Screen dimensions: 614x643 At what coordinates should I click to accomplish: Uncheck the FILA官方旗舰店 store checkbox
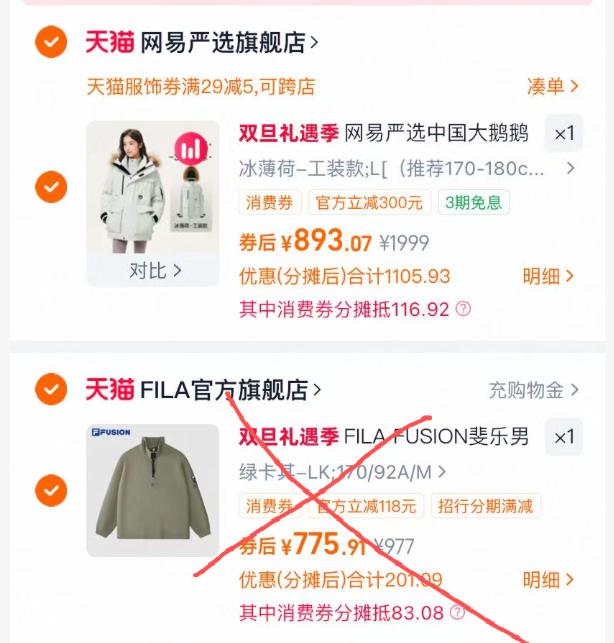[x=51, y=389]
